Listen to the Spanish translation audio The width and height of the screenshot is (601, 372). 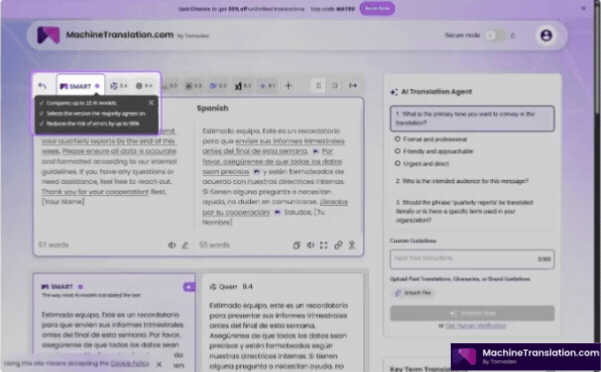310,245
